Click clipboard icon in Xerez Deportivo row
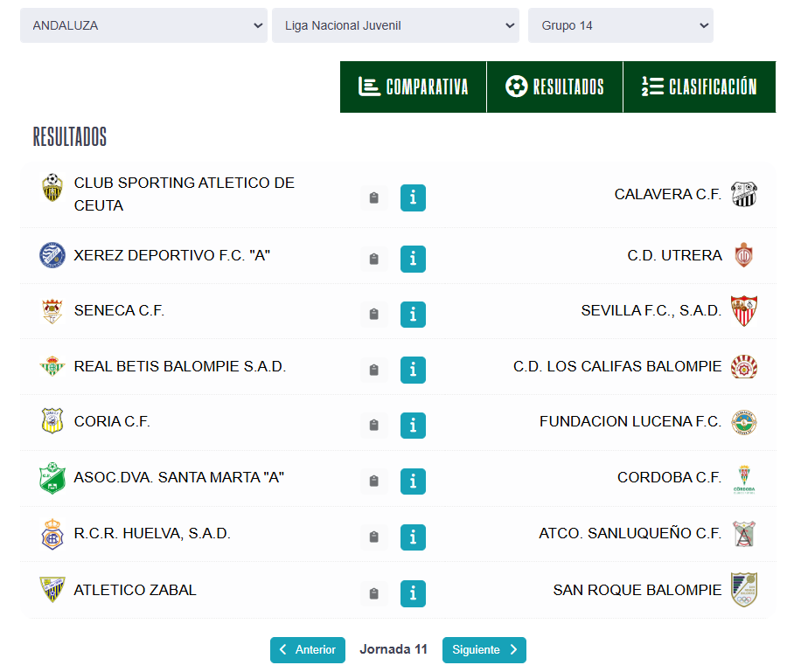Image resolution: width=787 pixels, height=672 pixels. (x=374, y=259)
